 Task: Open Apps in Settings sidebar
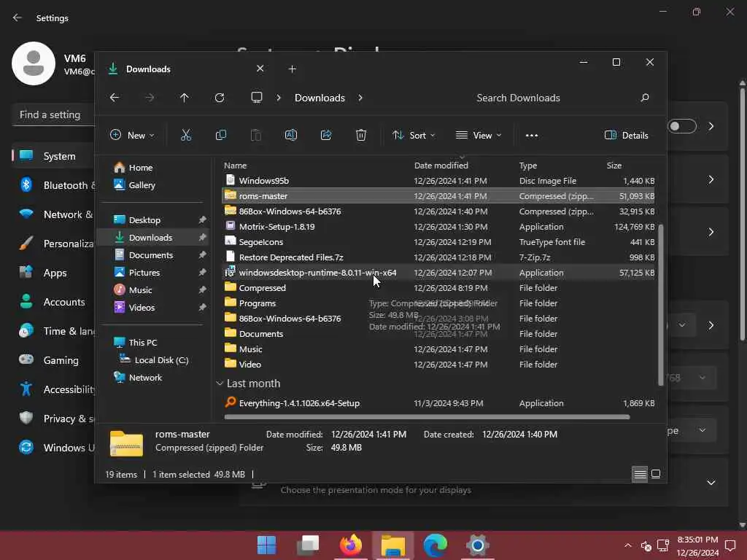pyautogui.click(x=53, y=273)
